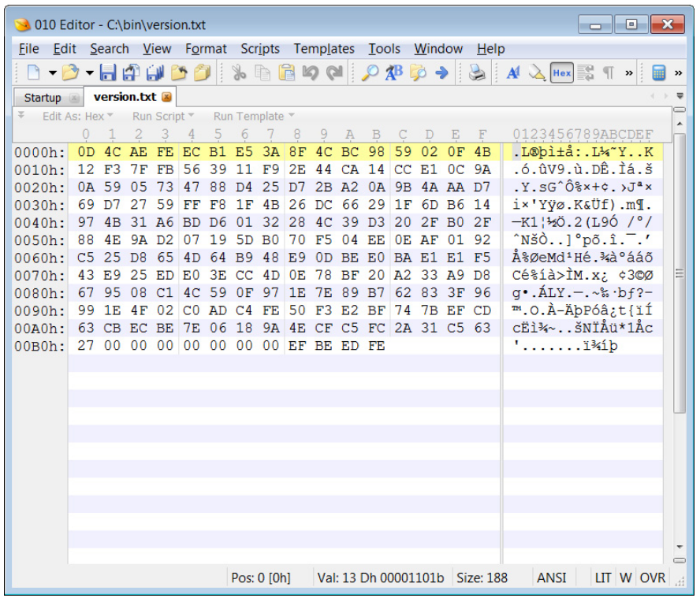The height and width of the screenshot is (598, 700).
Task: Open the Run Template dropdown
Action: coord(254,116)
